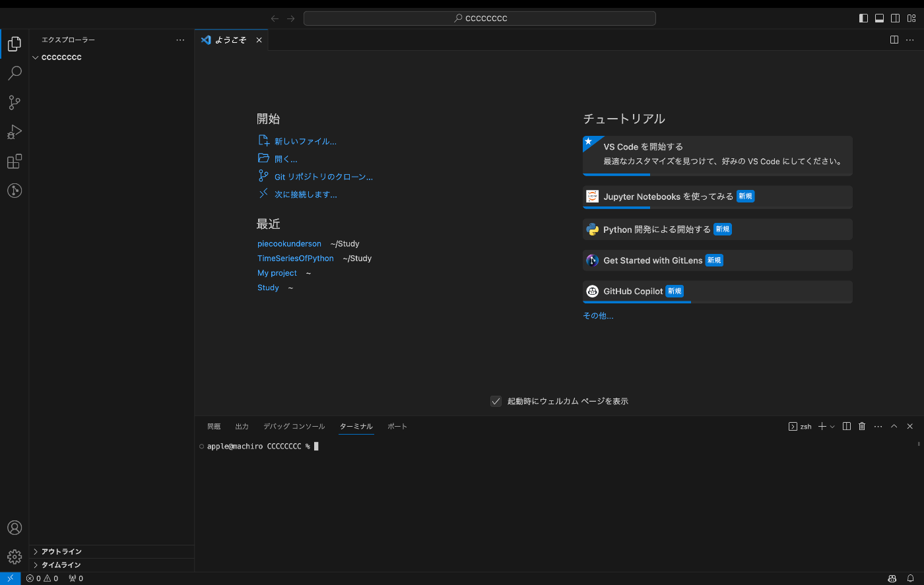This screenshot has width=924, height=585.
Task: Go back with the left arrow
Action: (x=275, y=18)
